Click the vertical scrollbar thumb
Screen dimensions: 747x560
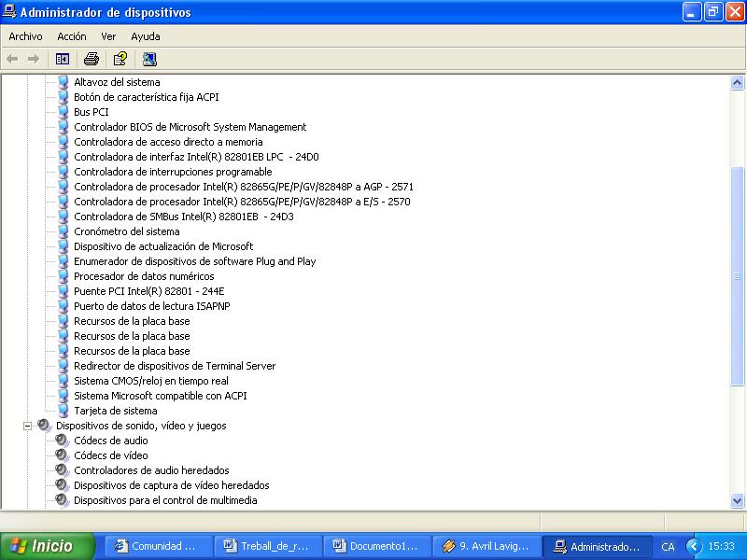coord(737,276)
